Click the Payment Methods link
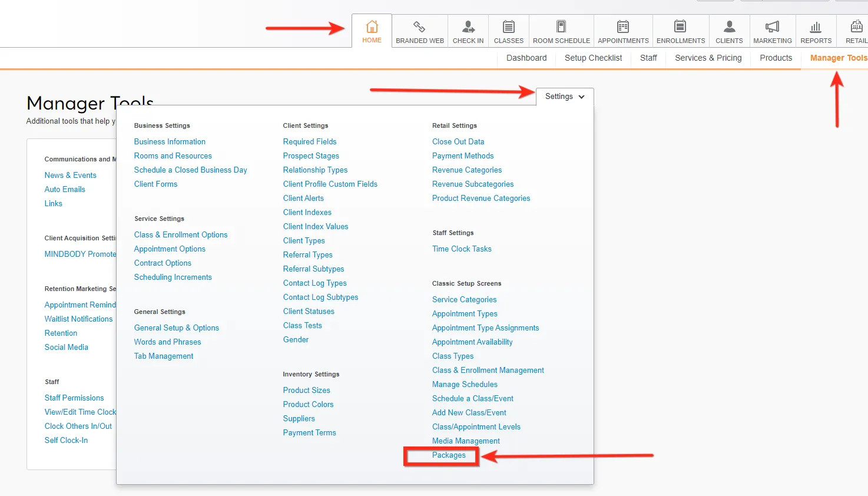 pyautogui.click(x=463, y=156)
